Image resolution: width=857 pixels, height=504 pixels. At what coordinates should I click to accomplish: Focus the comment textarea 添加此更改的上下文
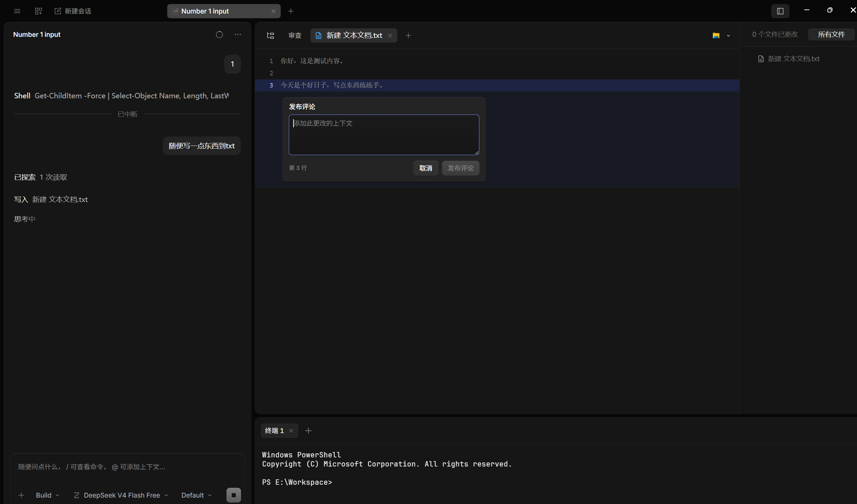pyautogui.click(x=384, y=135)
